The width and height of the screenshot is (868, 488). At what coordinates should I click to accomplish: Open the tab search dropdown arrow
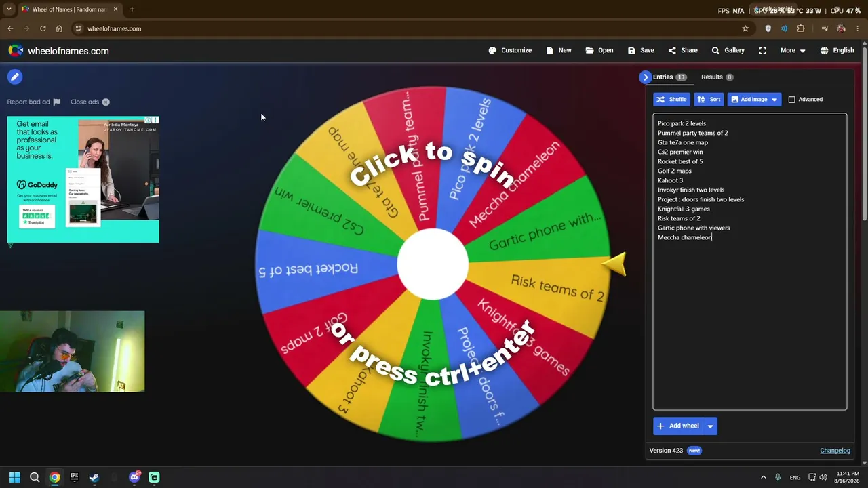(x=8, y=9)
